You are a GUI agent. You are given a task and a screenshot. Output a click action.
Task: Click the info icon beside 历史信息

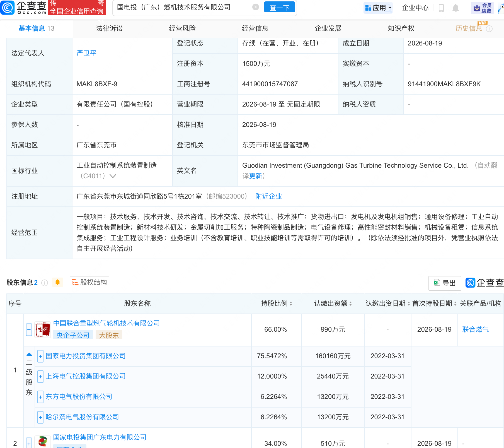click(x=489, y=29)
